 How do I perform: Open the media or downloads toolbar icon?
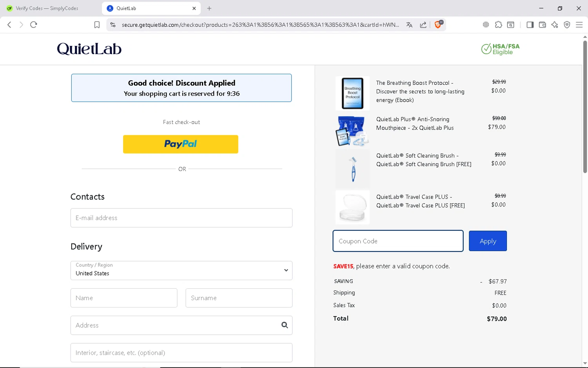510,25
